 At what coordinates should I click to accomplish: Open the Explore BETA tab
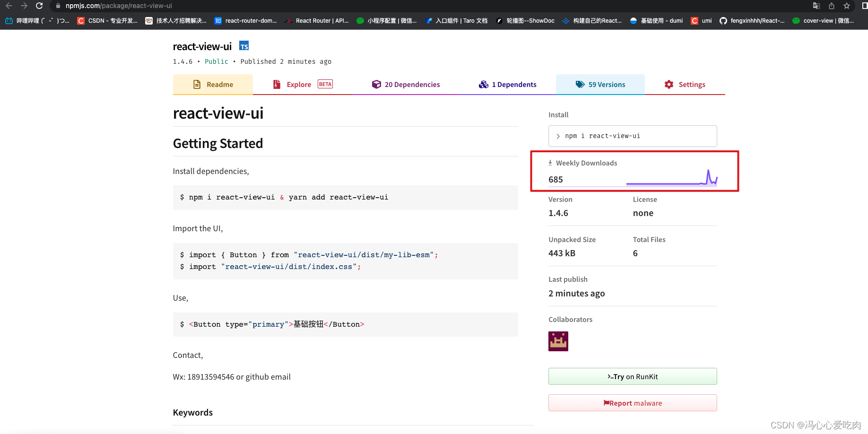[303, 85]
